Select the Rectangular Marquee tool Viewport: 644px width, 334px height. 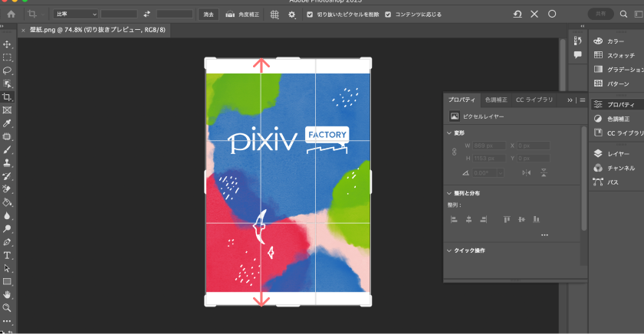(x=7, y=57)
